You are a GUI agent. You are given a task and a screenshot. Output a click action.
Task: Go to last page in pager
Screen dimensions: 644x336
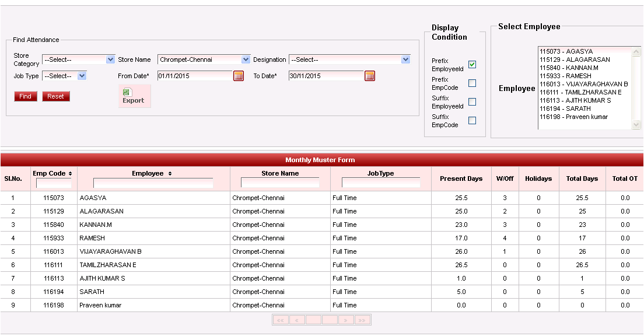click(362, 320)
